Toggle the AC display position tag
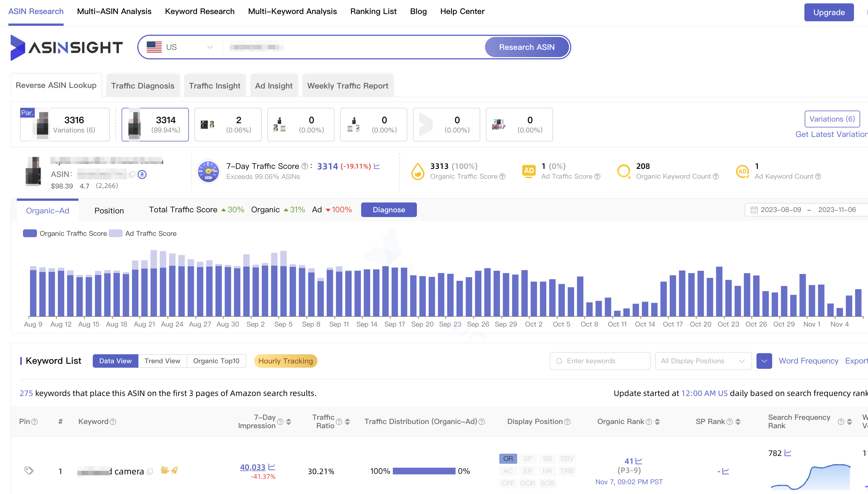Screen dimensions: 868x494 coord(508,471)
